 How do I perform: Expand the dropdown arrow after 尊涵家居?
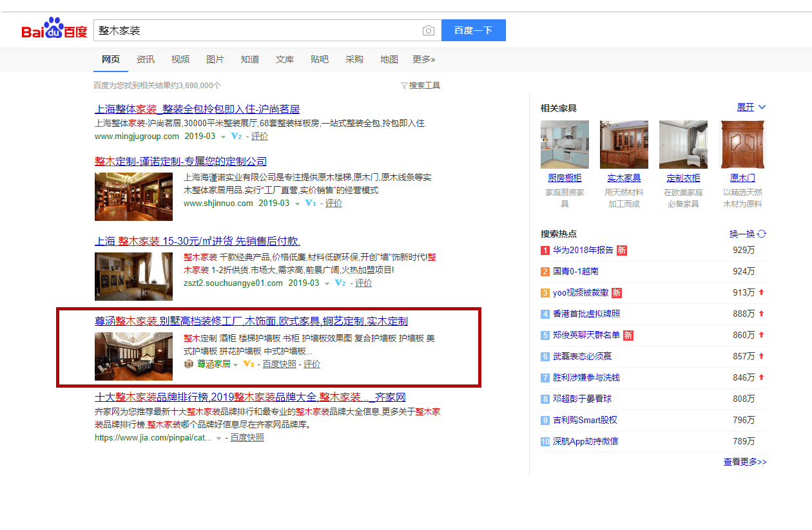click(x=236, y=365)
